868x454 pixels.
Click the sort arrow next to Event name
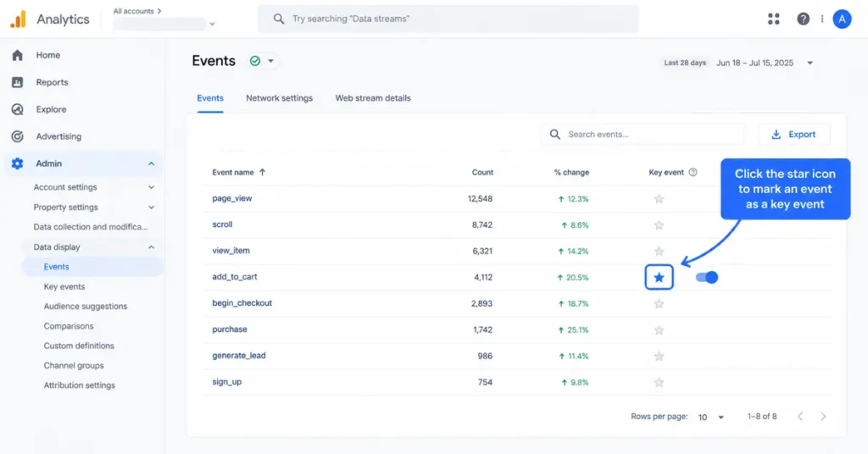263,173
